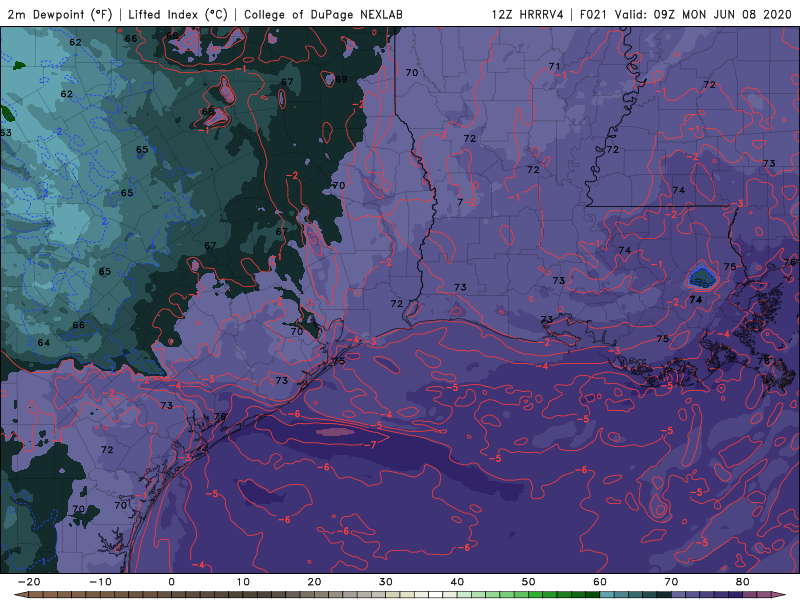Click the 'Lifted Index (°C)' title text
The height and width of the screenshot is (600, 800).
pos(178,14)
